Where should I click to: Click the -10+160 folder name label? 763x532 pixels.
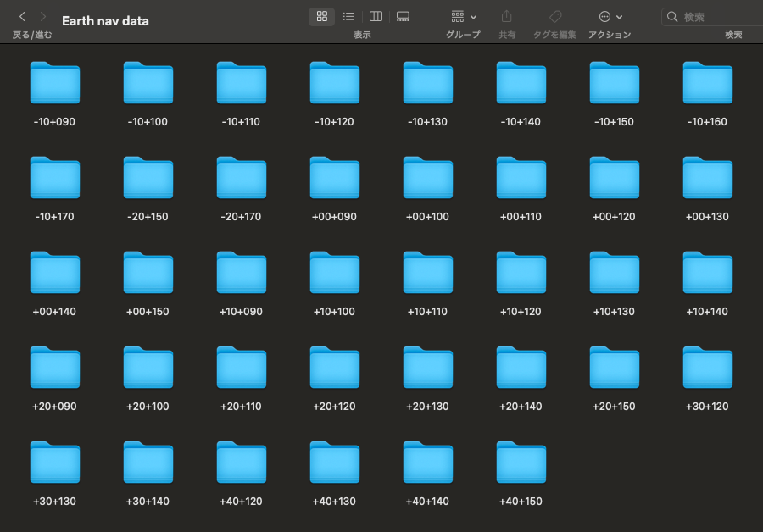point(708,122)
